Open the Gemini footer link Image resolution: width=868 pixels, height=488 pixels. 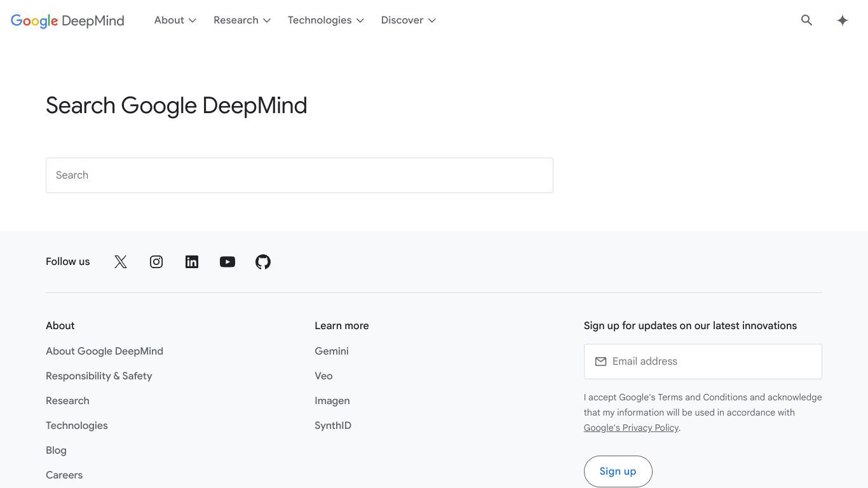[332, 351]
